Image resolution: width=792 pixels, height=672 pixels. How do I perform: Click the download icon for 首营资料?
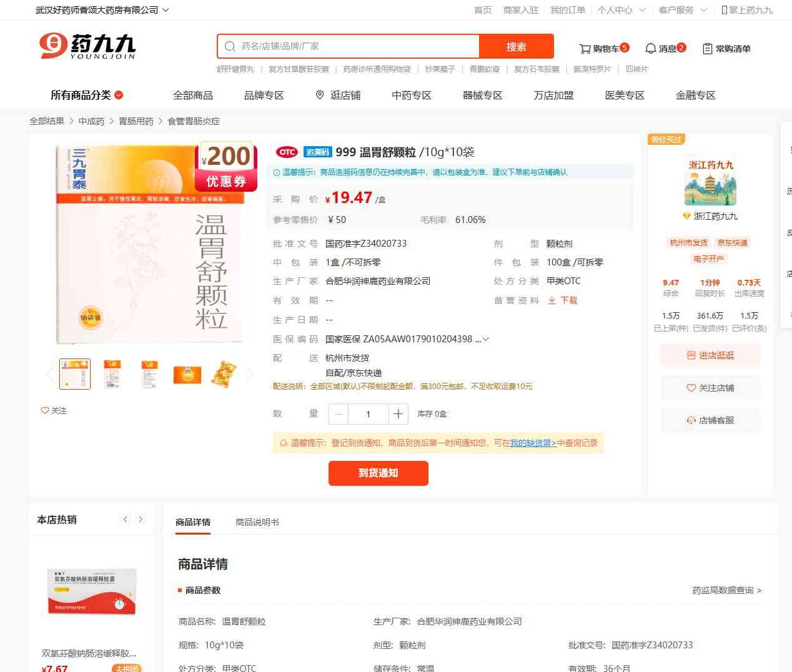(x=552, y=300)
